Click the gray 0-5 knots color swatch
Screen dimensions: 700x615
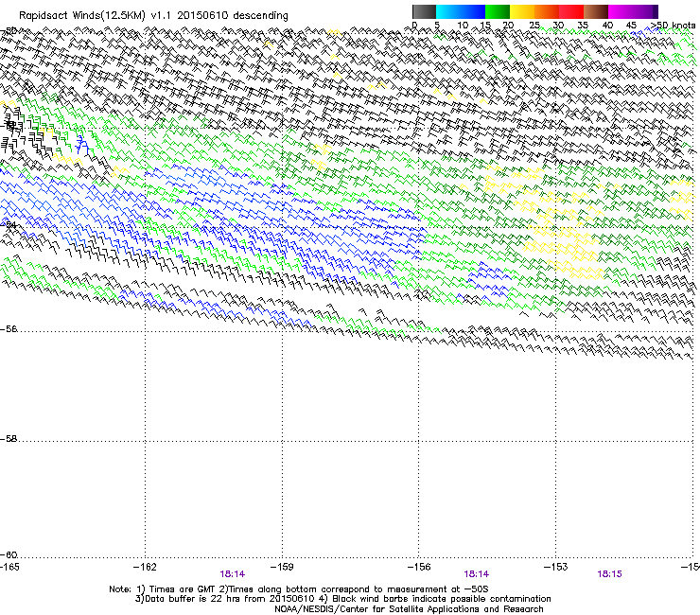424,11
